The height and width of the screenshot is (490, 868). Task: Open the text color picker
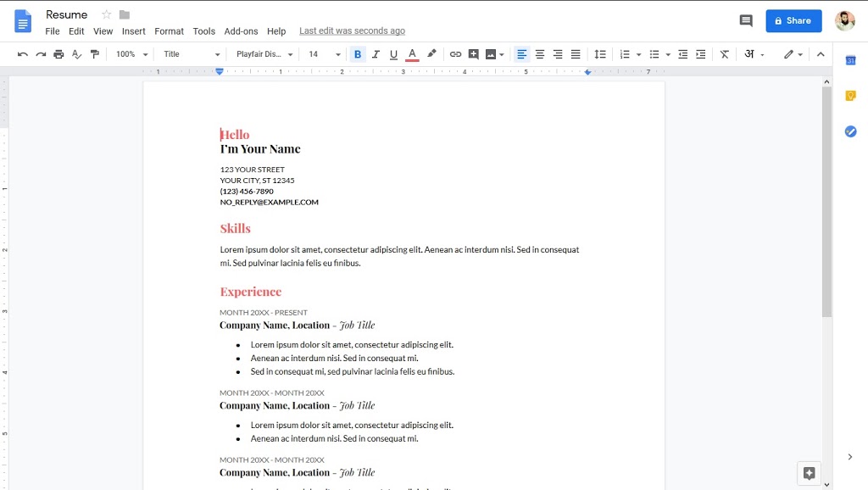click(412, 54)
